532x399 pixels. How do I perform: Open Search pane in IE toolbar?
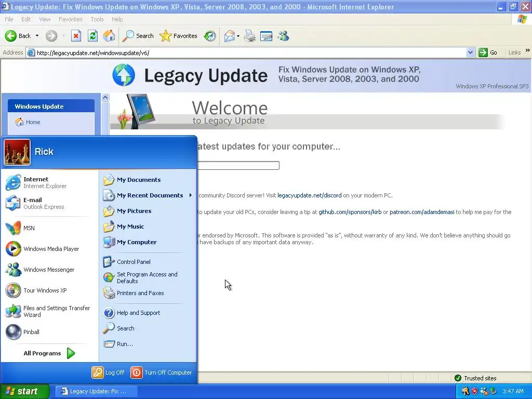tap(138, 36)
